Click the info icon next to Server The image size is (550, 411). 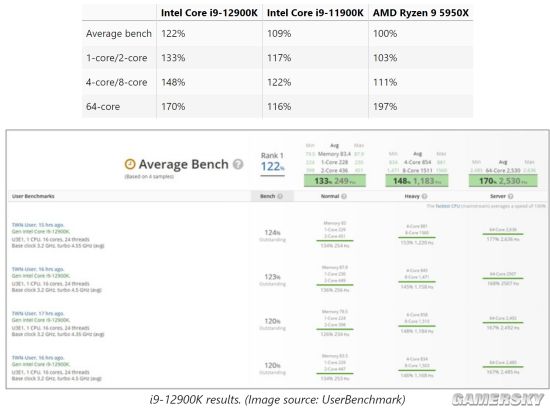click(510, 196)
